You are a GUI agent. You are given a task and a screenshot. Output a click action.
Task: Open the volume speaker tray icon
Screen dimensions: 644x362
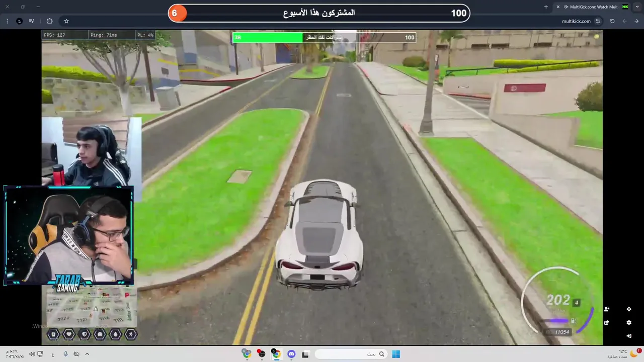[x=32, y=354]
